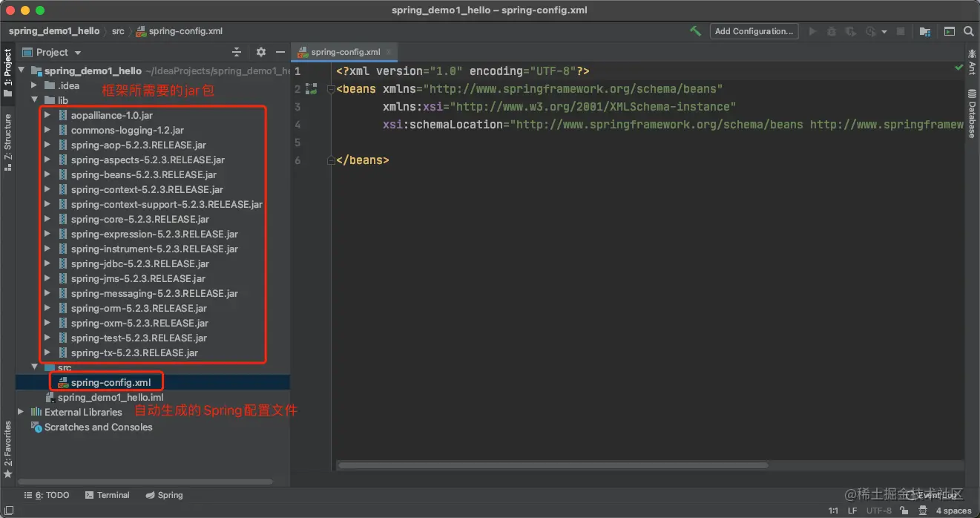The width and height of the screenshot is (980, 518).
Task: Expand External Libraries node
Action: [22, 412]
